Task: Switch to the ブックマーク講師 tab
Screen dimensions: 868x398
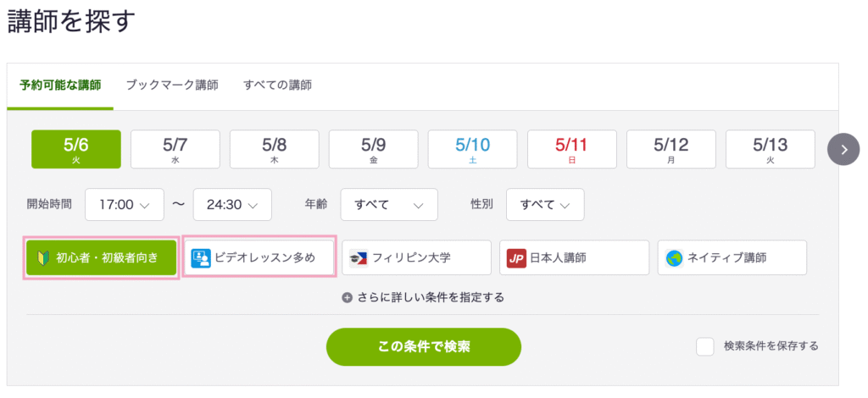Action: (x=172, y=86)
